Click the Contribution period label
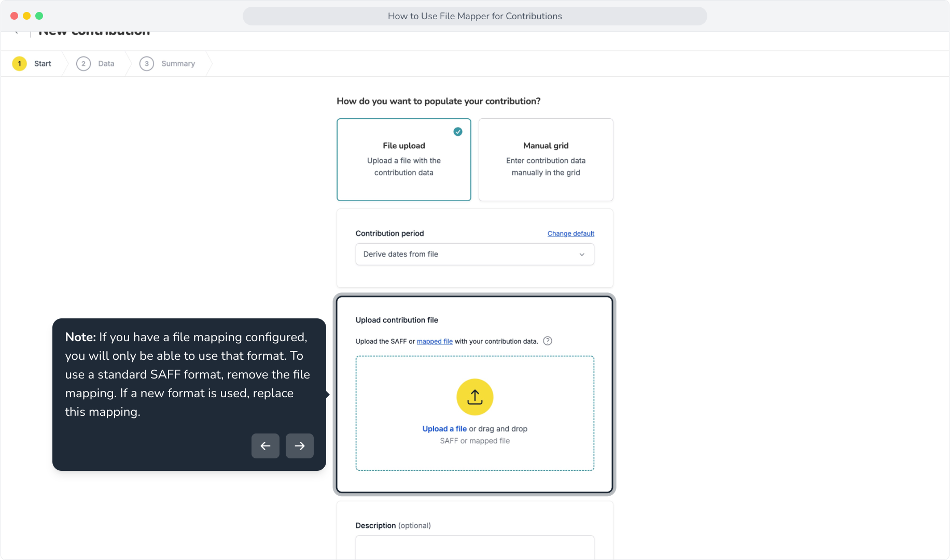The image size is (950, 560). [389, 233]
